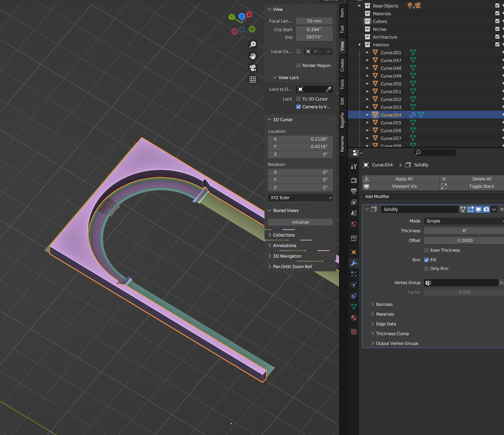Enable the Render Region checkbox
This screenshot has width=504, height=435.
coord(298,65)
